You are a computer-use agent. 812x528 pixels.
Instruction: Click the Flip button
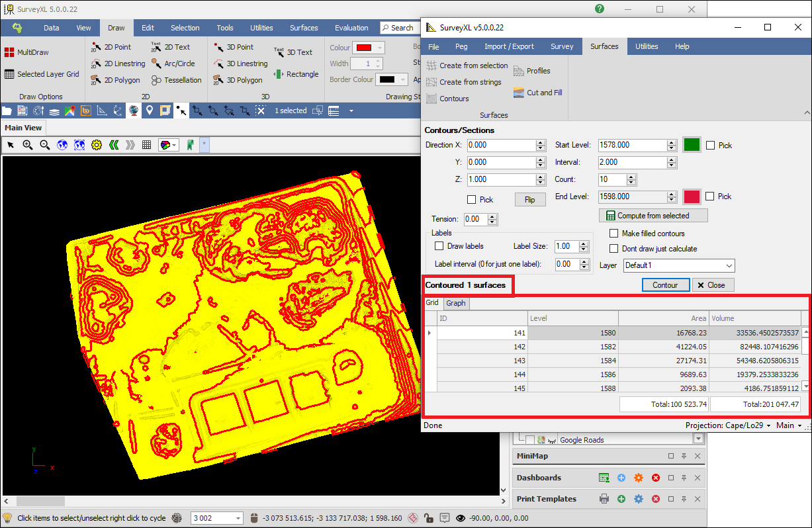529,199
